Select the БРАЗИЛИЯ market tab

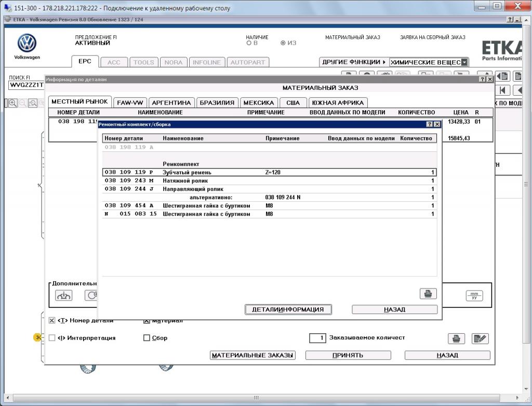coord(217,102)
